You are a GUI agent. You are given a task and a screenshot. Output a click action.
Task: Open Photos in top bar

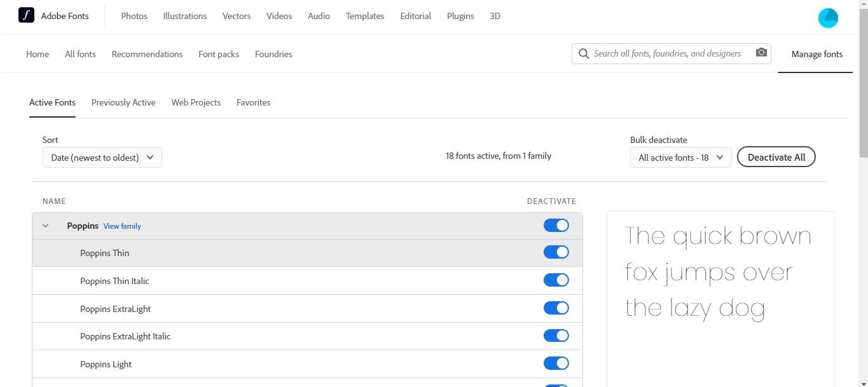click(x=134, y=16)
